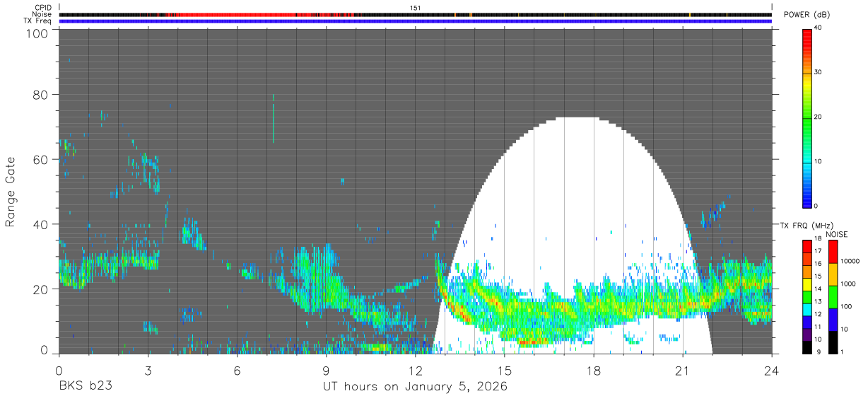Screen dimensions: 868x401
Task: Select the 100 tick on Range Gate axis
Action: [x=37, y=33]
